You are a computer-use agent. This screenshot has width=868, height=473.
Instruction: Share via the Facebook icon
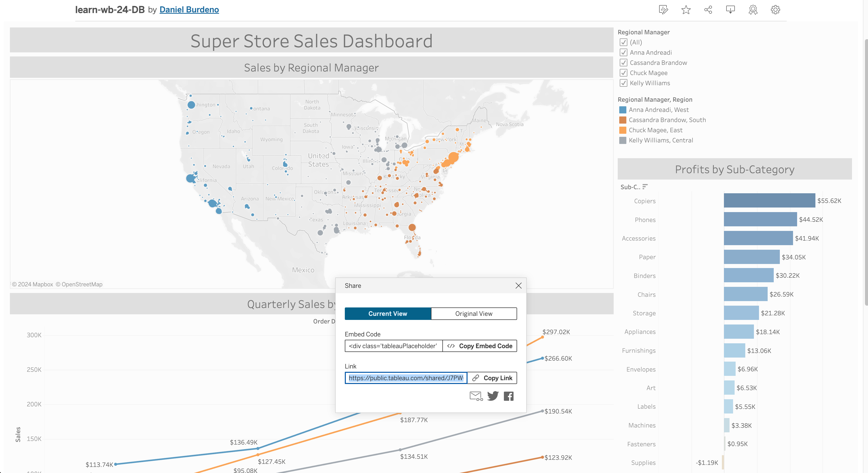pos(508,396)
